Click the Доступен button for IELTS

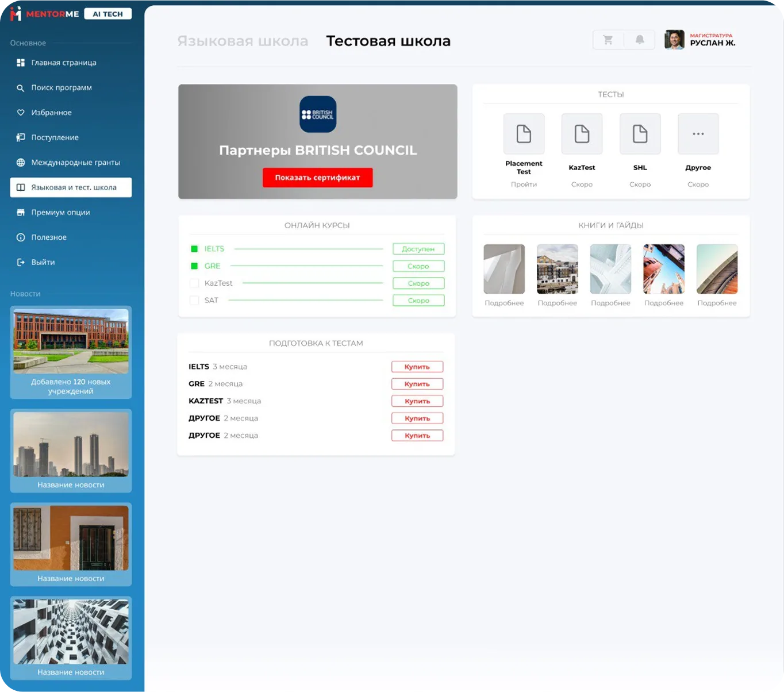tap(418, 249)
